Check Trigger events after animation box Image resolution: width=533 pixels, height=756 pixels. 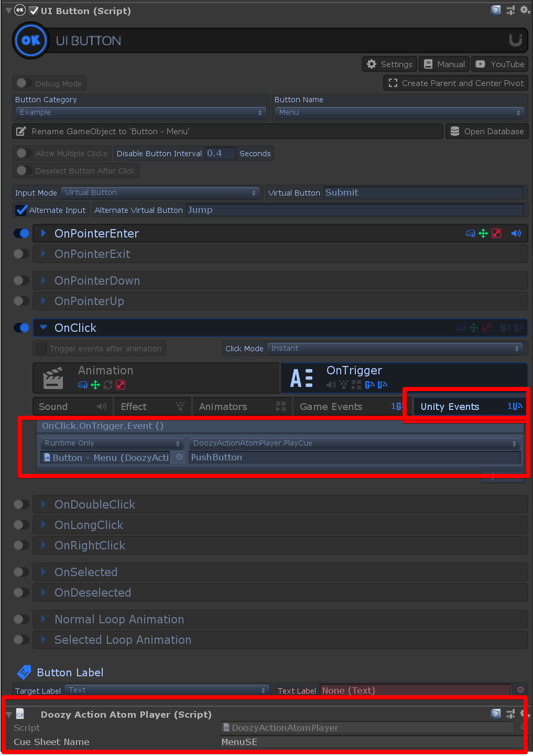tap(41, 349)
